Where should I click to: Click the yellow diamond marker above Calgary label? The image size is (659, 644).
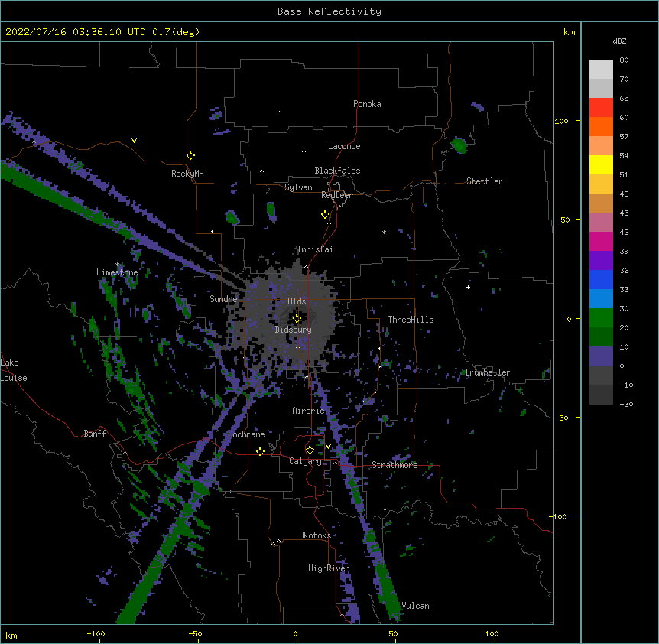[310, 450]
